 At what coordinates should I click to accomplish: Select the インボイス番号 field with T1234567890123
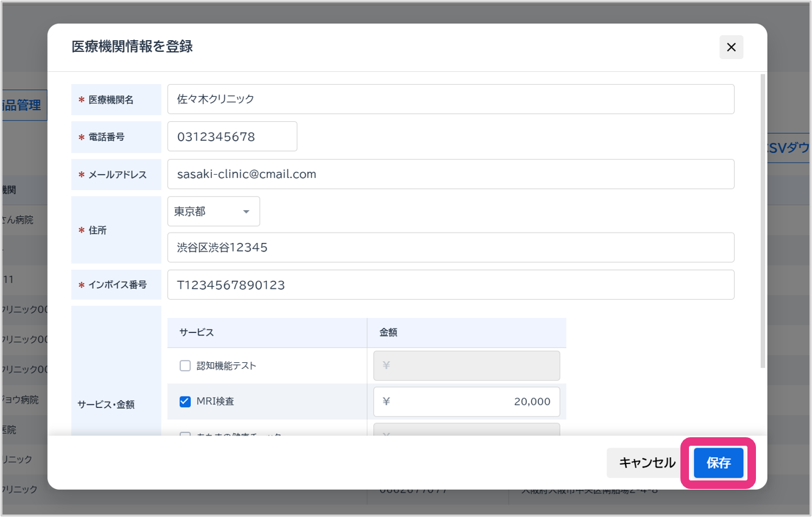click(x=450, y=284)
